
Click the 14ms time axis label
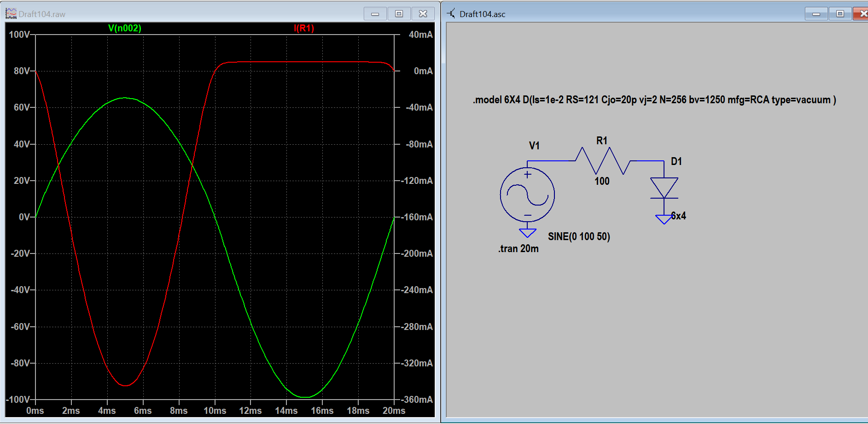click(286, 411)
